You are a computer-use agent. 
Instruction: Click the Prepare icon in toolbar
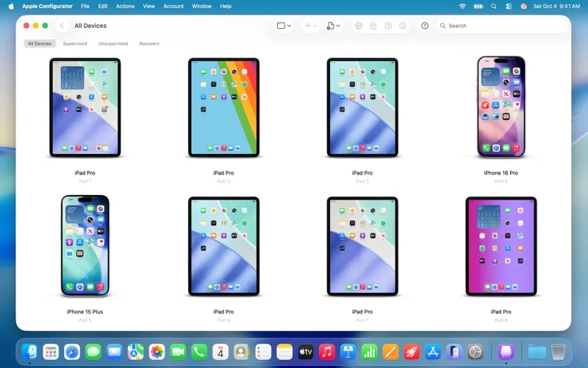point(359,26)
